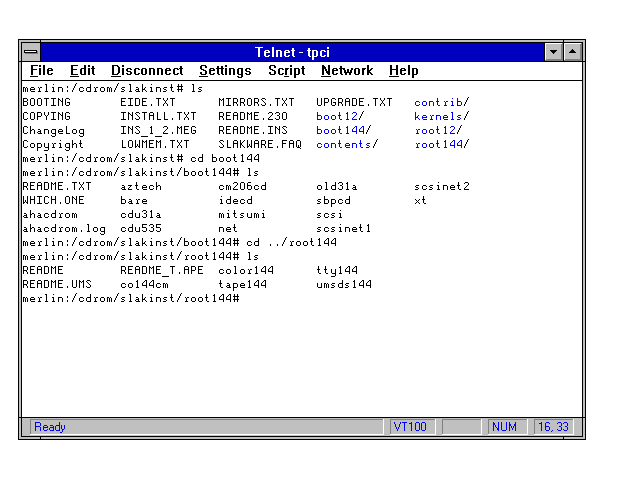The width and height of the screenshot is (640, 480).
Task: Click the blue contrib/ directory entry
Action: (441, 102)
